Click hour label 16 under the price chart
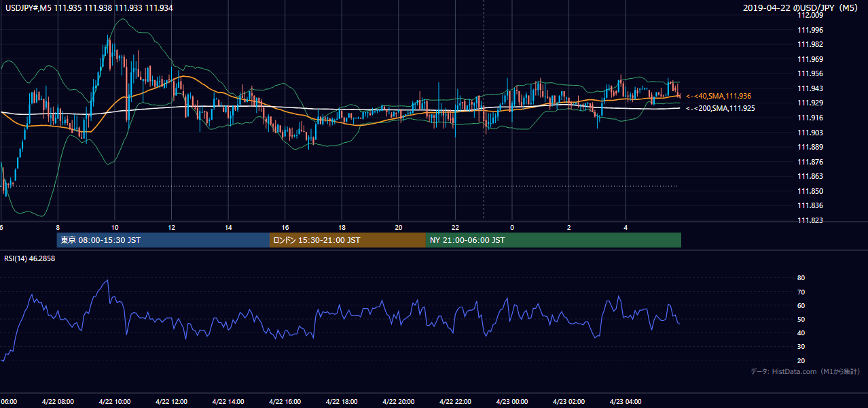The image size is (868, 408). 285,227
